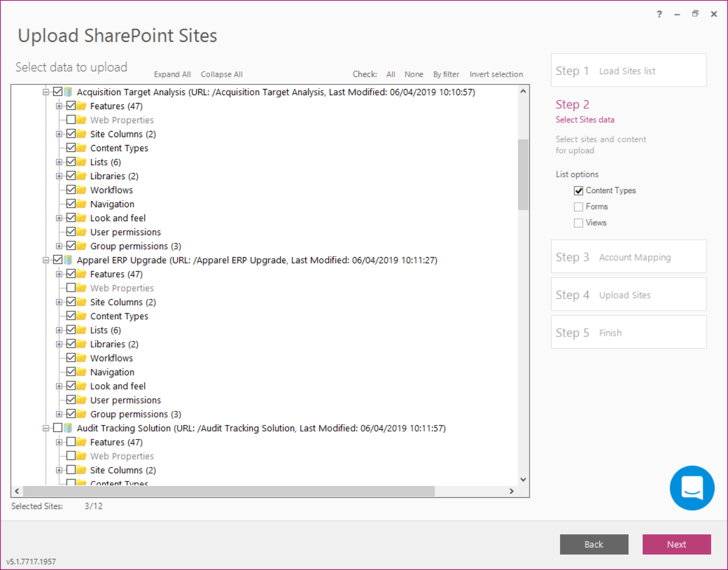This screenshot has width=728, height=570.
Task: Select Step 2 Select Sites data
Action: point(585,111)
